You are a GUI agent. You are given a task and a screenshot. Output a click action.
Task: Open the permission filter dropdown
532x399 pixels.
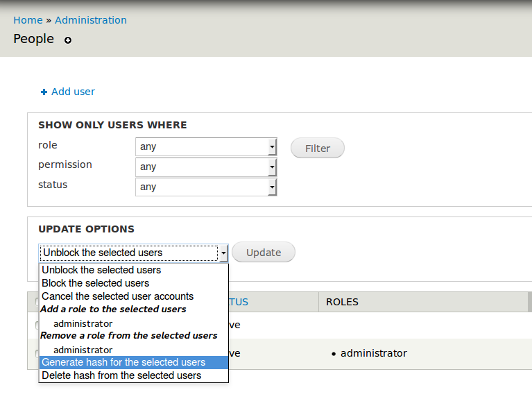tap(206, 167)
